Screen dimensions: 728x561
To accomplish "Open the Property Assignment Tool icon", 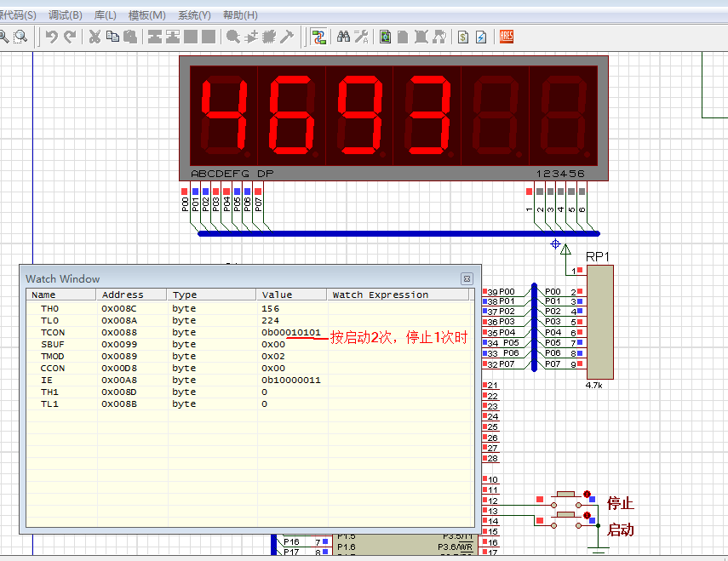I will pyautogui.click(x=361, y=37).
